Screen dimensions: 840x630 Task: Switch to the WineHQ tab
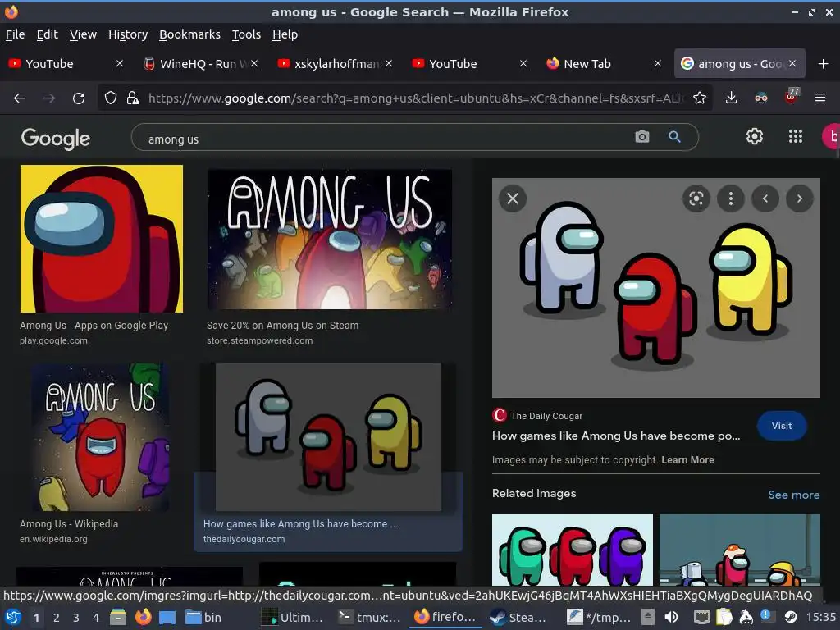tap(200, 64)
